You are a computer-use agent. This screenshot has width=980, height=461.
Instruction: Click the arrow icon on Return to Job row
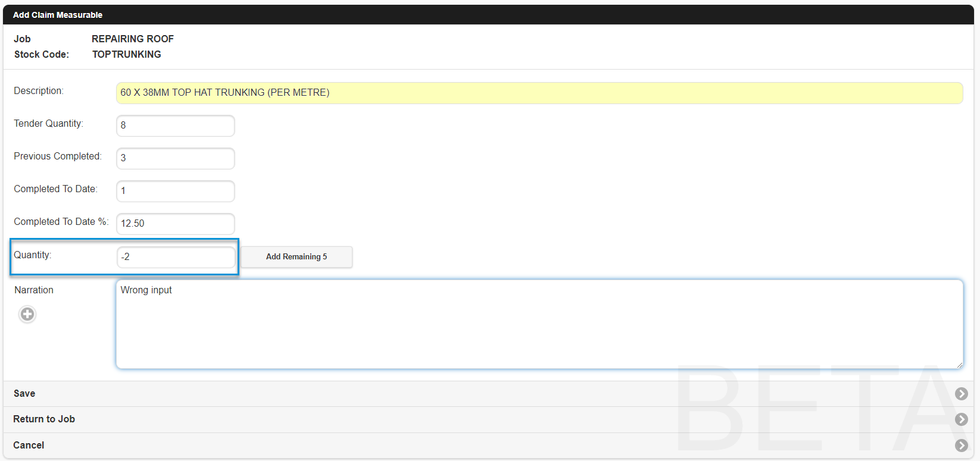tap(961, 419)
